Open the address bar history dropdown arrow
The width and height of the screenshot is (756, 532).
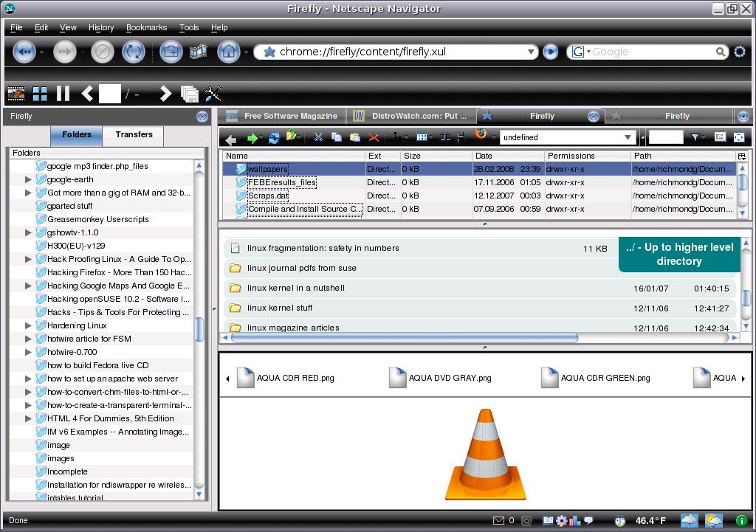point(530,52)
